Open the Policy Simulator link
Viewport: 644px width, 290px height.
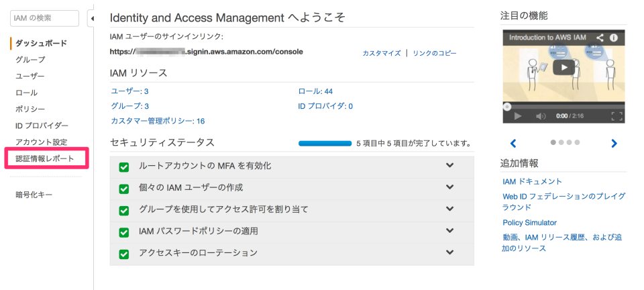click(x=529, y=223)
